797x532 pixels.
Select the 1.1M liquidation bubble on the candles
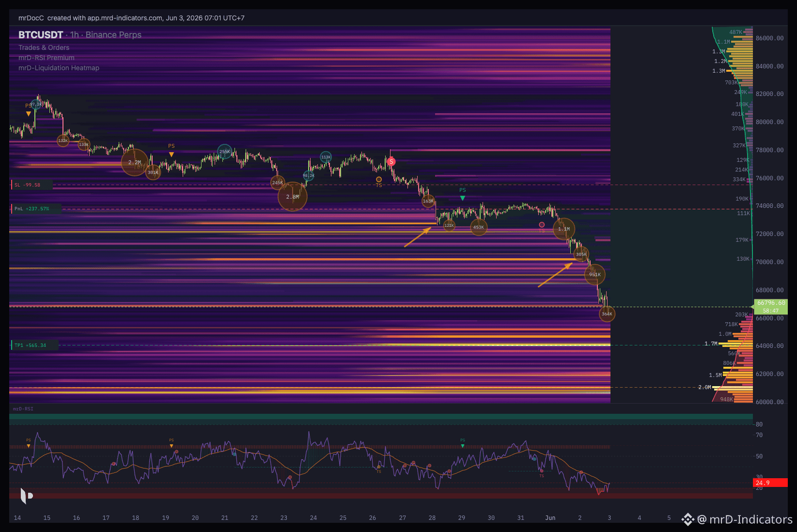point(564,229)
